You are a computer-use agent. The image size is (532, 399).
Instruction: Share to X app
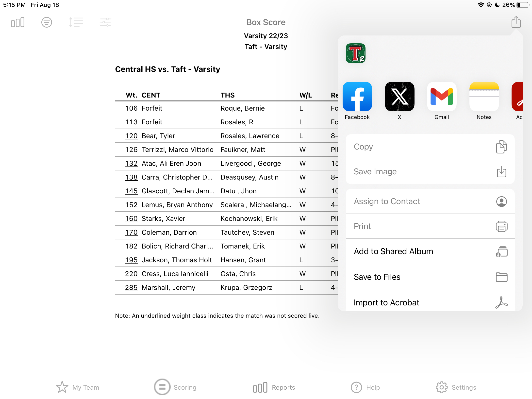pyautogui.click(x=399, y=97)
